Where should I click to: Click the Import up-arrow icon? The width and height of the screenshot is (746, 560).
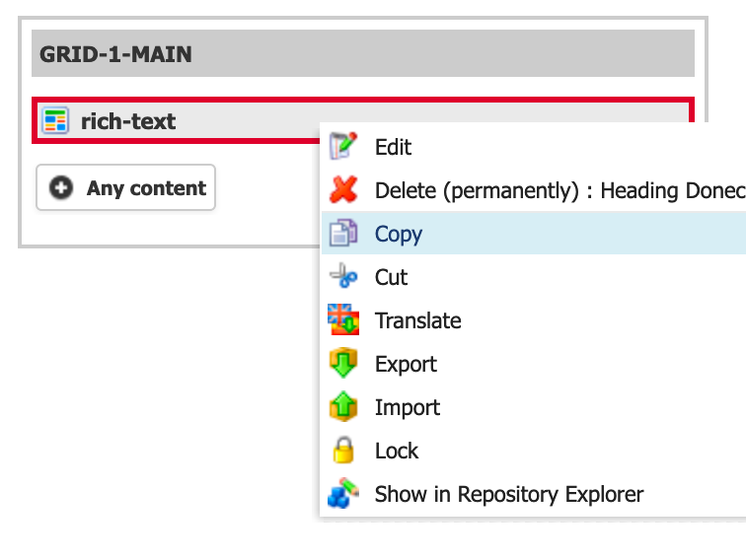coord(343,406)
